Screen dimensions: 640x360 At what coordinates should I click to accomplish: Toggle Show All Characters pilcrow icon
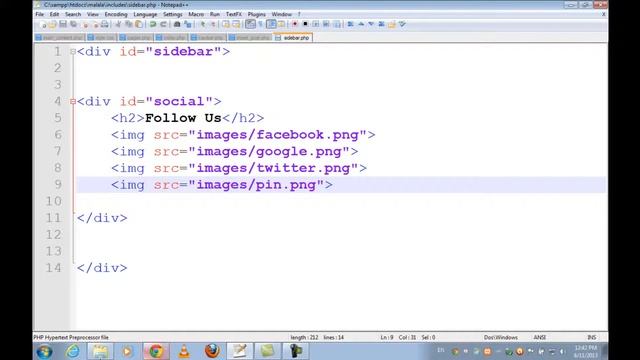(x=260, y=24)
